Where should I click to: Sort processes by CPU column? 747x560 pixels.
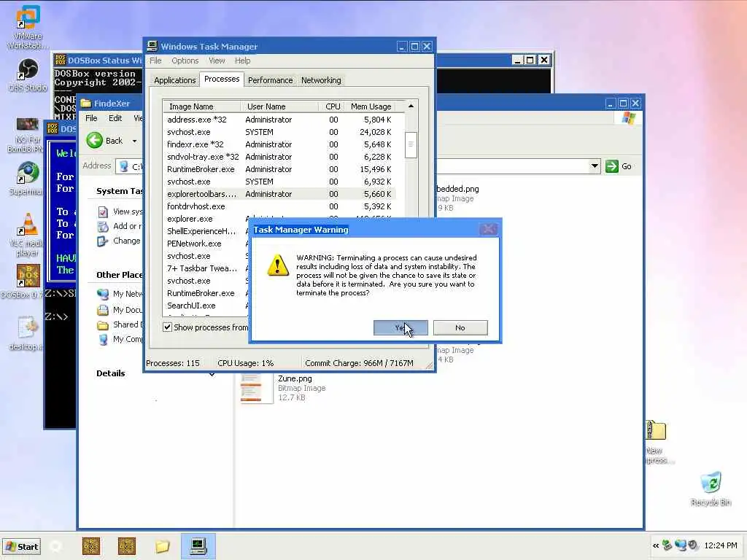point(332,106)
